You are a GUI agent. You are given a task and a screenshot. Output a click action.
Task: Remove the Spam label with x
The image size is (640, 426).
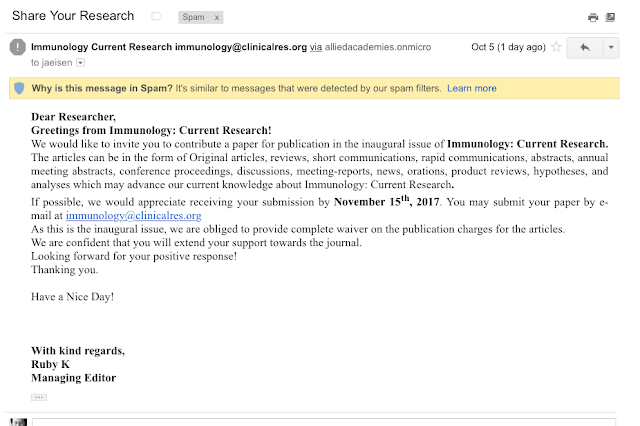(217, 18)
